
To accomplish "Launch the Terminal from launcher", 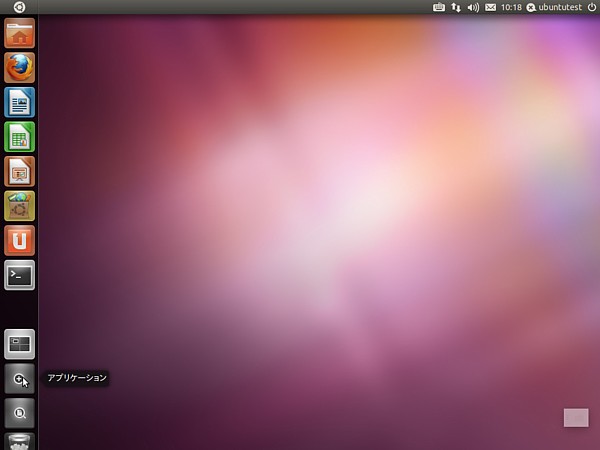I will (20, 275).
